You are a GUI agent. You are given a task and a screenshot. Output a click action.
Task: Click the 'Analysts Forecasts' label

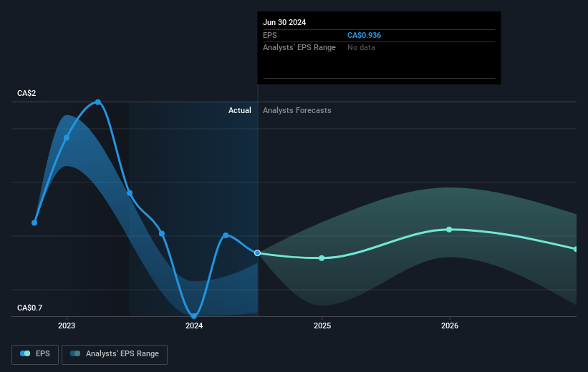click(297, 110)
